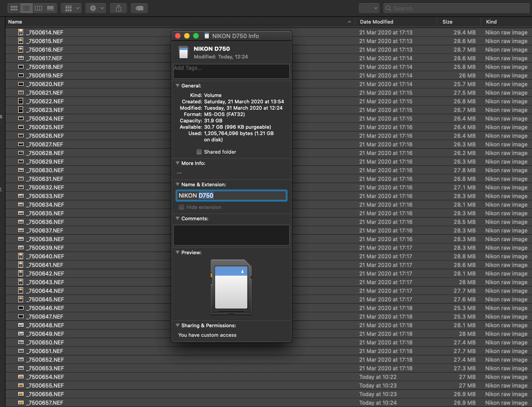Click the thumbnail icon of _7500640.NEF
The width and height of the screenshot is (532, 407).
pyautogui.click(x=21, y=256)
